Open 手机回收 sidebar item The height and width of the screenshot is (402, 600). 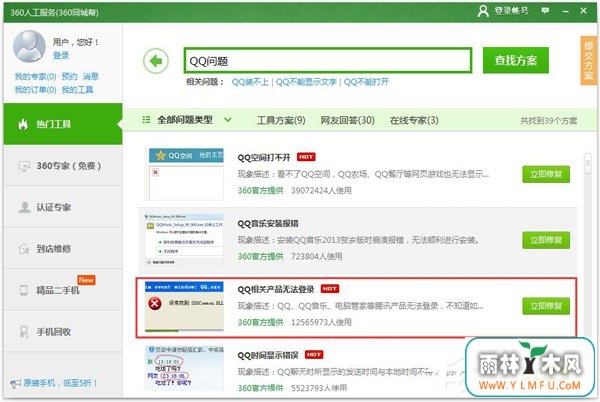click(x=63, y=332)
